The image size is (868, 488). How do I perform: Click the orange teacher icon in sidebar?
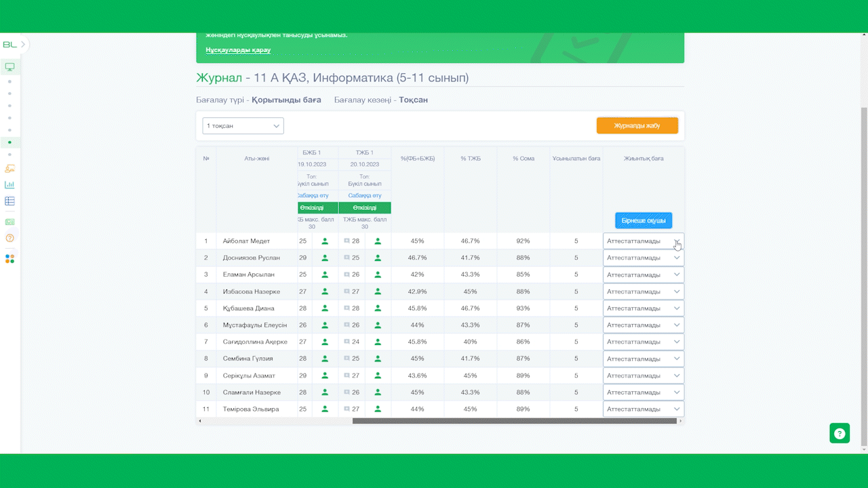point(9,168)
